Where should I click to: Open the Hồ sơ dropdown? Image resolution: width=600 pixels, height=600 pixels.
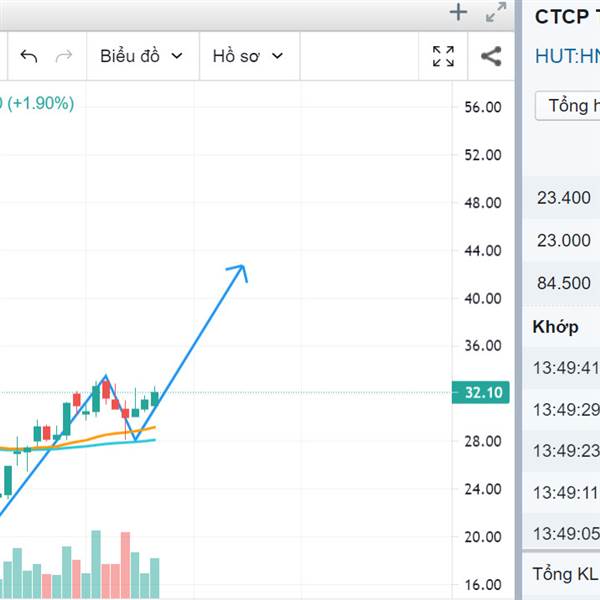tap(248, 56)
